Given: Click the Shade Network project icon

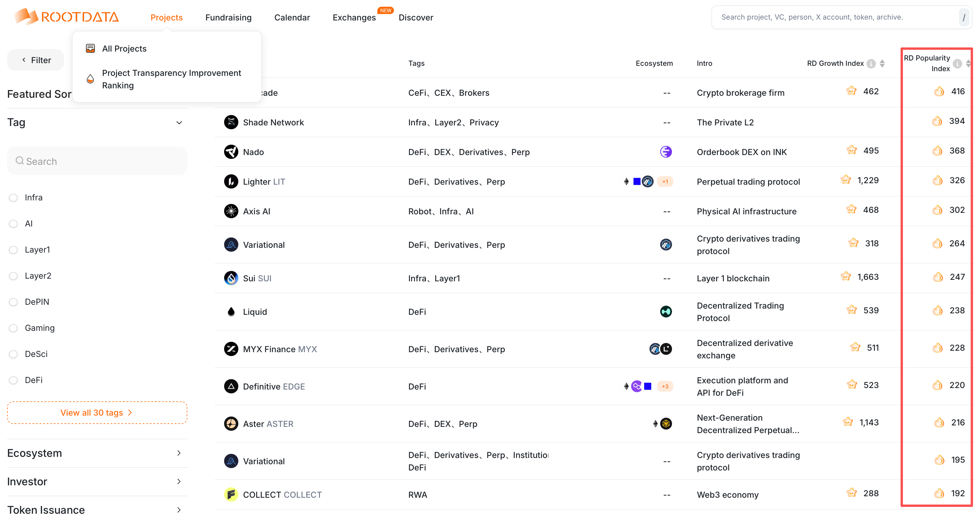Looking at the screenshot, I should tap(231, 122).
